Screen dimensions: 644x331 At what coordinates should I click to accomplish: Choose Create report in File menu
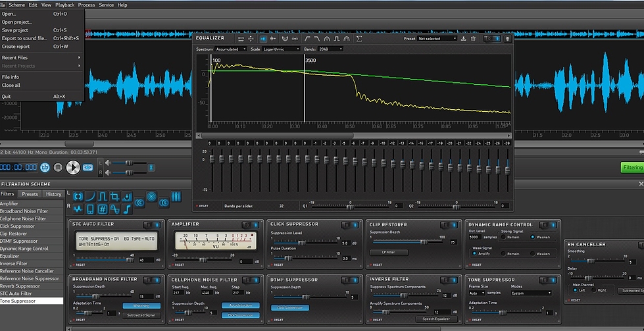(41, 47)
